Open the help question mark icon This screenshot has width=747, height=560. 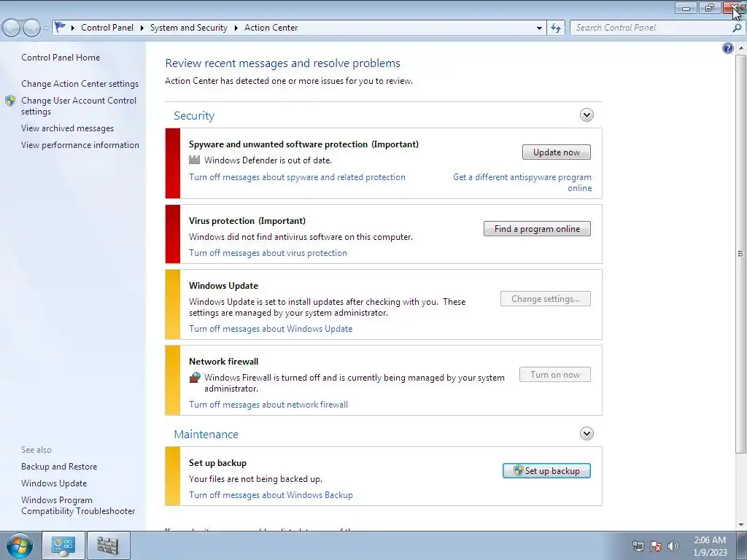(x=727, y=48)
